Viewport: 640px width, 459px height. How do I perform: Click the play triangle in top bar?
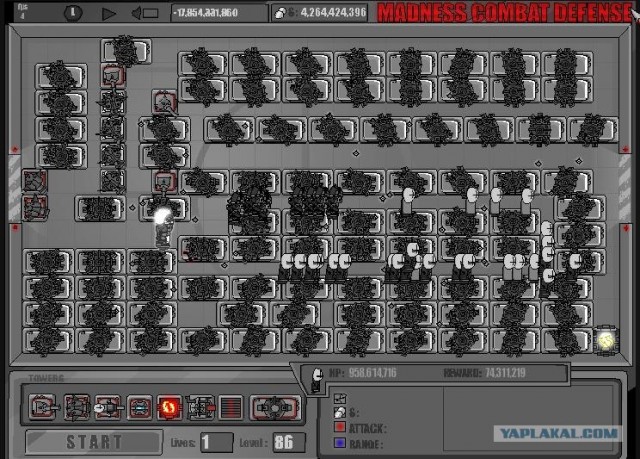108,13
